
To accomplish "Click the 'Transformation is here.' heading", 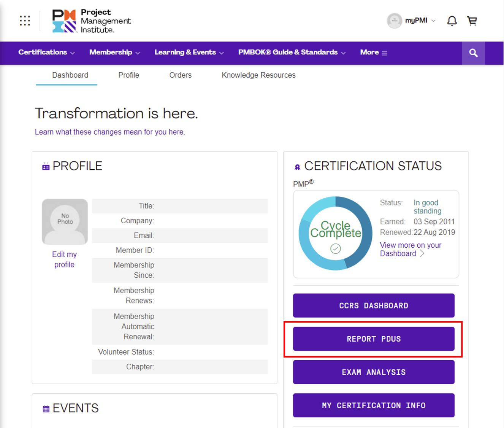I will point(116,113).
